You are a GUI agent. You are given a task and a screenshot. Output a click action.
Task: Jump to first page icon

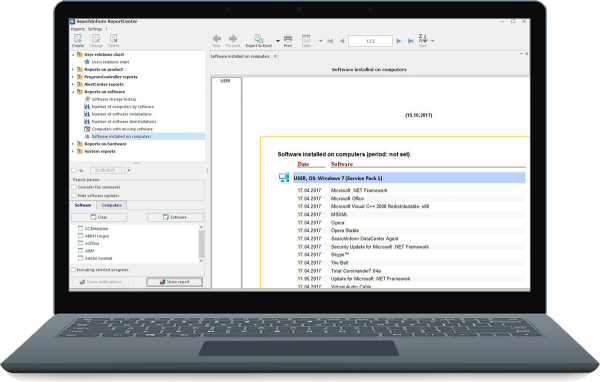(330, 41)
